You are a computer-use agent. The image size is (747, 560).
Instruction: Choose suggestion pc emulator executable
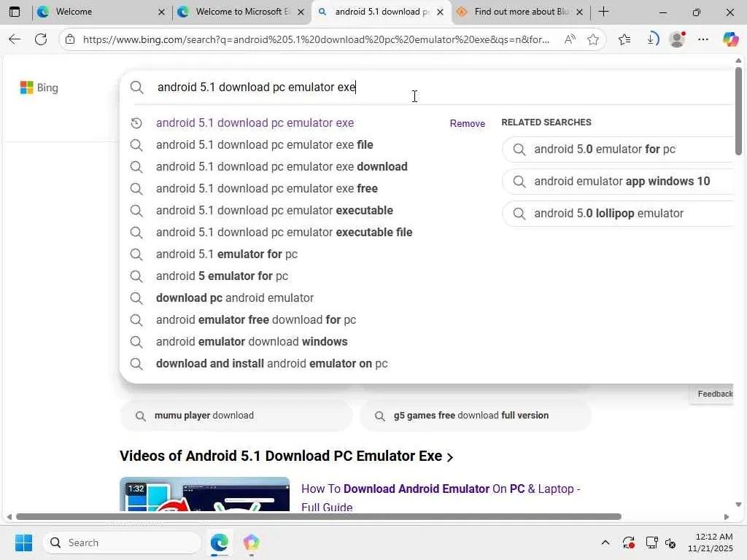274,211
